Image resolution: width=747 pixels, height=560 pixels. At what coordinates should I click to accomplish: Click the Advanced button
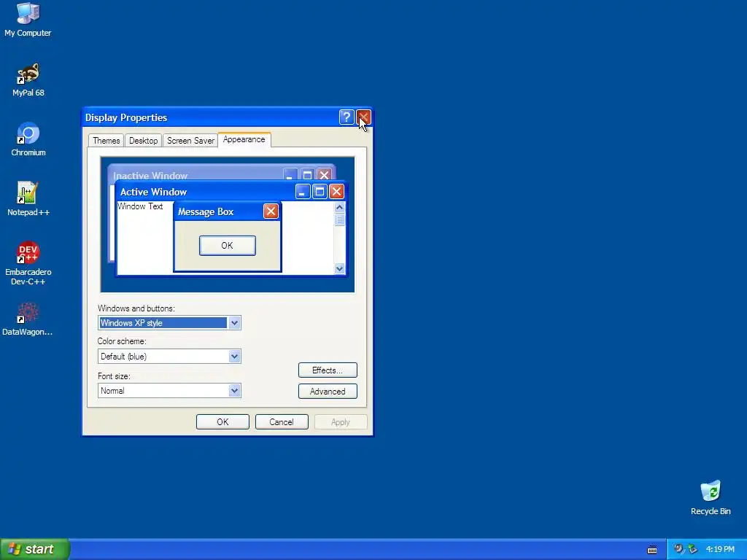328,392
